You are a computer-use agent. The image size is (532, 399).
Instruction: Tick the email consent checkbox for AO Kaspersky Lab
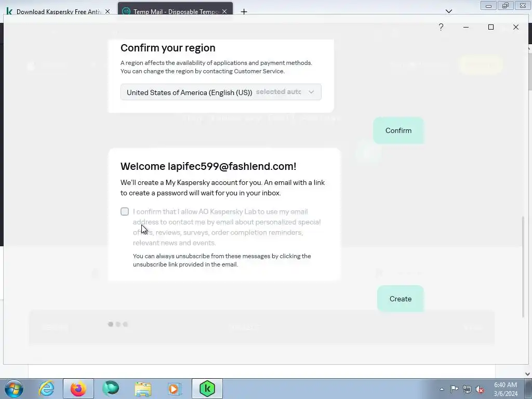click(x=125, y=211)
